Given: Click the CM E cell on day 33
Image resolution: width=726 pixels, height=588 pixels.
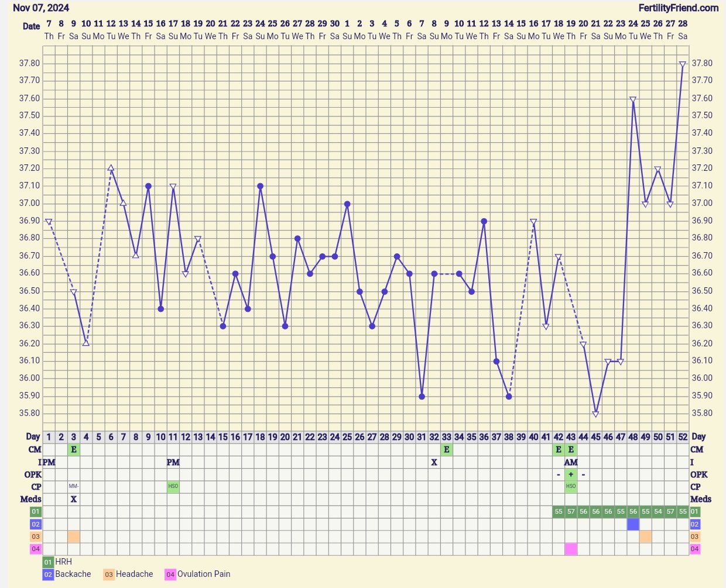Looking at the screenshot, I should tap(447, 449).
